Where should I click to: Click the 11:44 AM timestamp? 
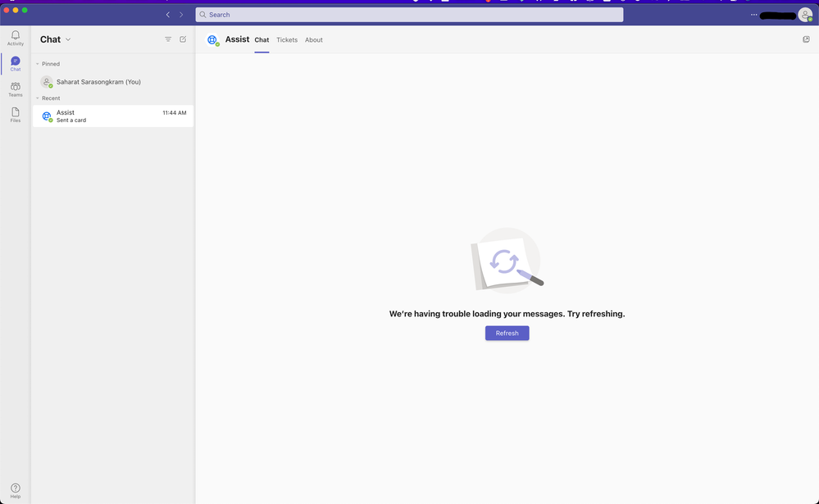(175, 113)
